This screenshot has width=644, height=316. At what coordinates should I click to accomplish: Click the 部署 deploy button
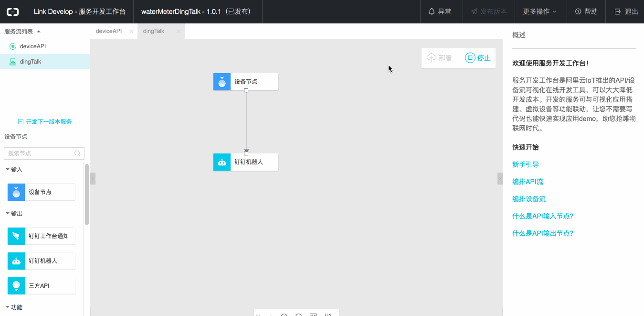pos(439,58)
